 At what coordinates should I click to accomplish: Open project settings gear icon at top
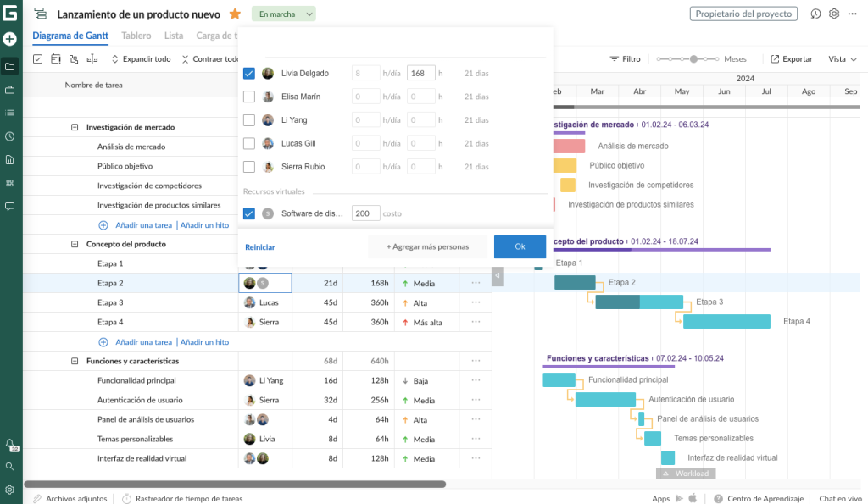834,14
